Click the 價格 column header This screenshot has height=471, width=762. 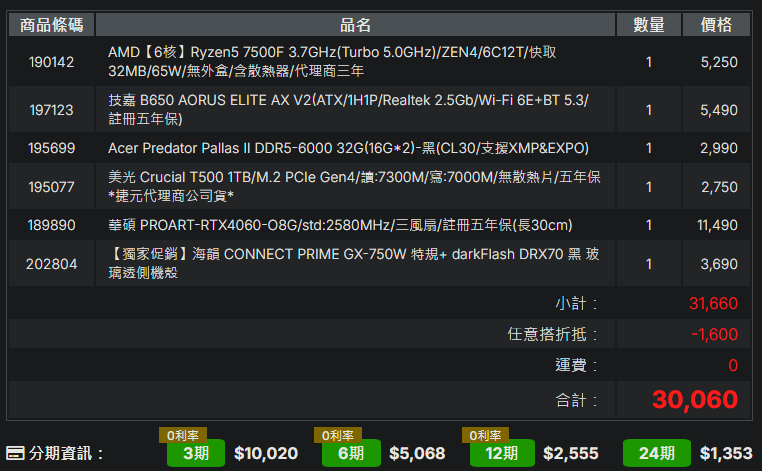716,24
